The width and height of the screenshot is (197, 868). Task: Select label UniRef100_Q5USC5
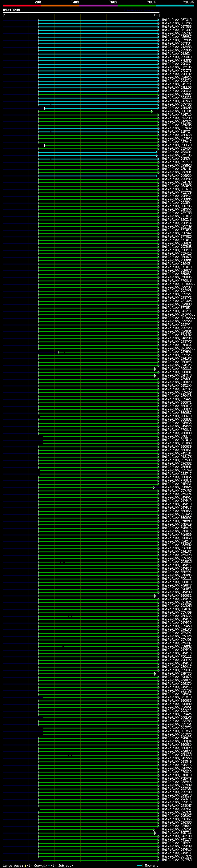[177, 755]
